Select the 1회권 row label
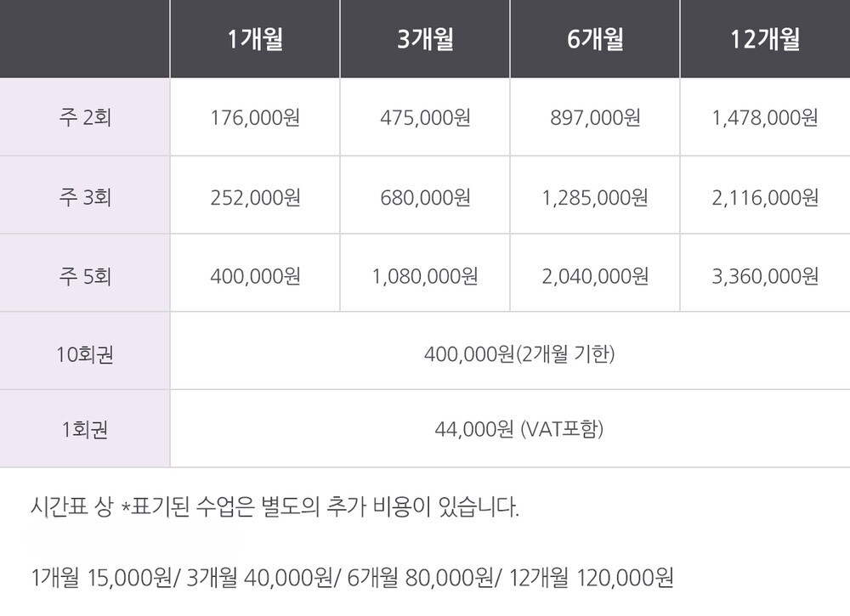The image size is (850, 616). 85,430
